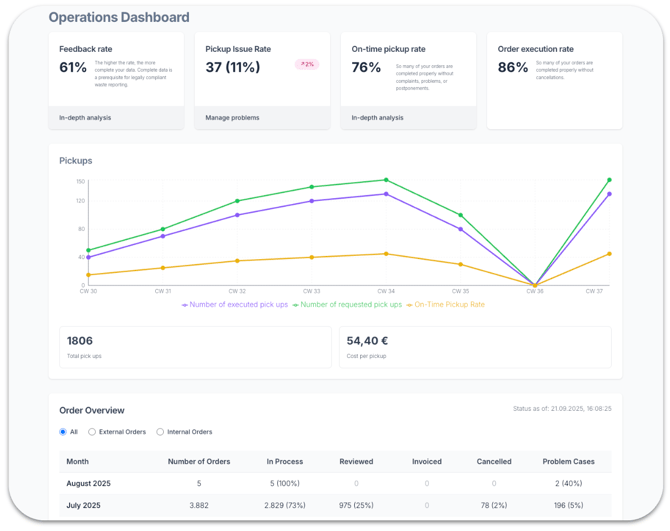Click the data point at CW 36

535,285
